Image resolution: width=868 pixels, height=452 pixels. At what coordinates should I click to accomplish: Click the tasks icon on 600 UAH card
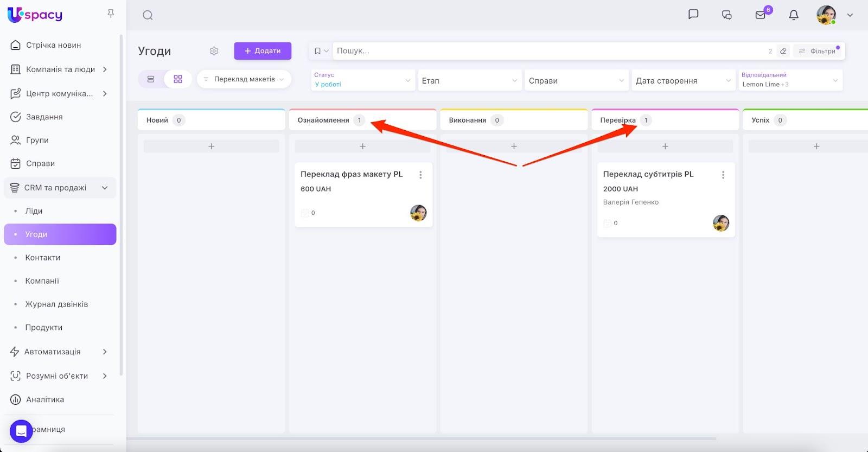305,213
